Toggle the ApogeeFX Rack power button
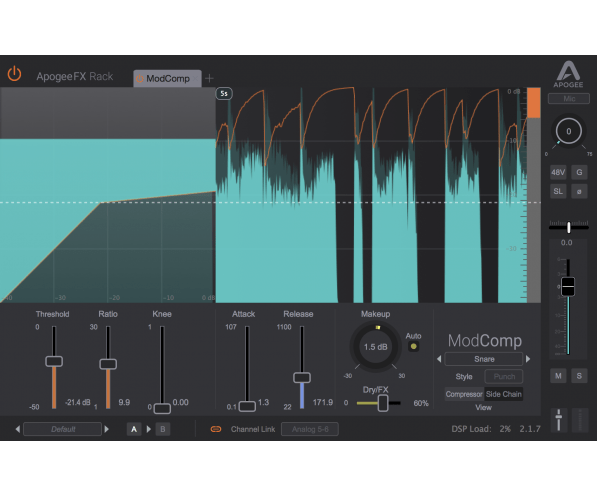 point(14,74)
